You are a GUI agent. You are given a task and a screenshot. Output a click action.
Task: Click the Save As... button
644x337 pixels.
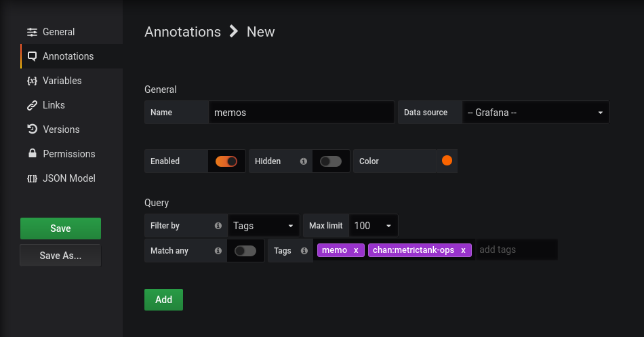(60, 256)
